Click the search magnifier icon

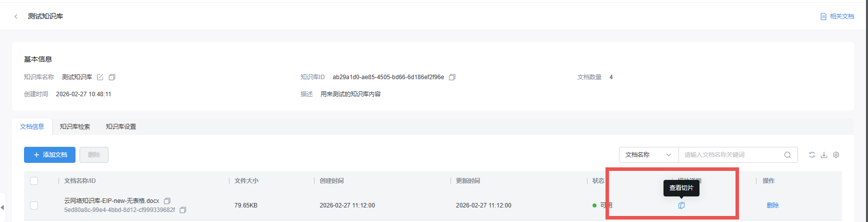(787, 155)
